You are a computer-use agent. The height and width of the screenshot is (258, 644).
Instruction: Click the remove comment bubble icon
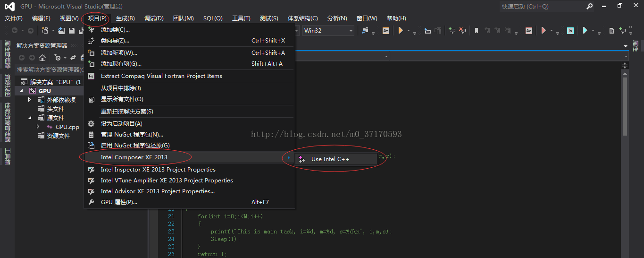(x=462, y=30)
